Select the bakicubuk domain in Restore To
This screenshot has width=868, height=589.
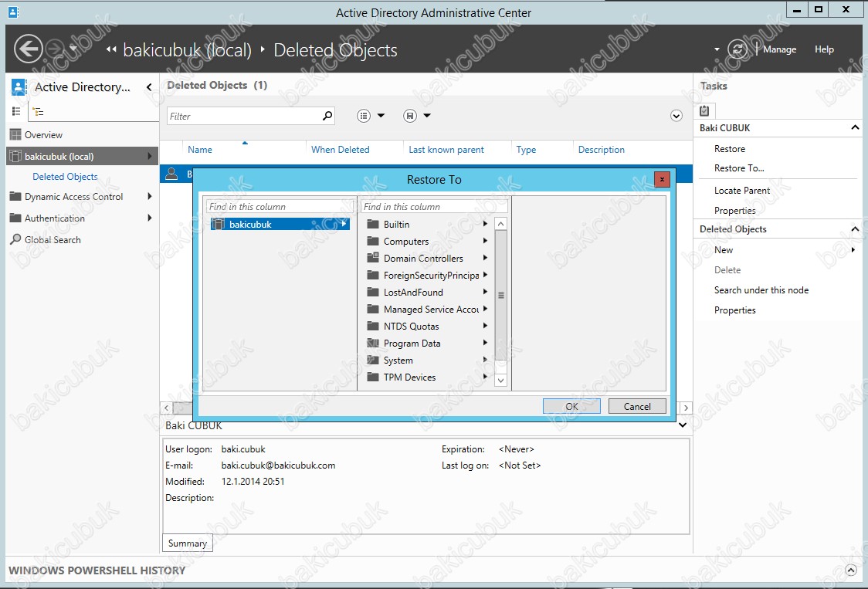click(280, 224)
